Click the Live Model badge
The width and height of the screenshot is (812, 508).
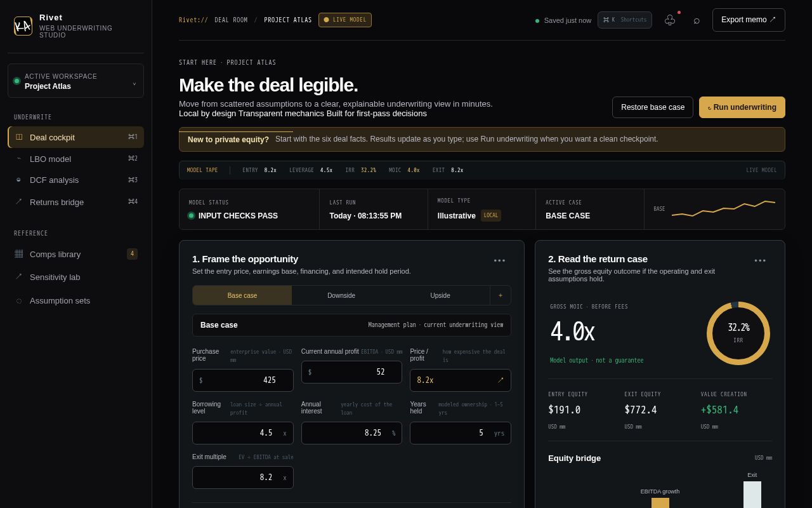345,20
